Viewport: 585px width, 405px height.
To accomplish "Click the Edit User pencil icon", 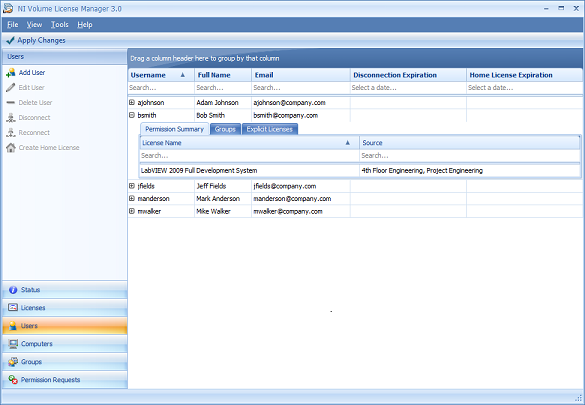I will pos(11,88).
